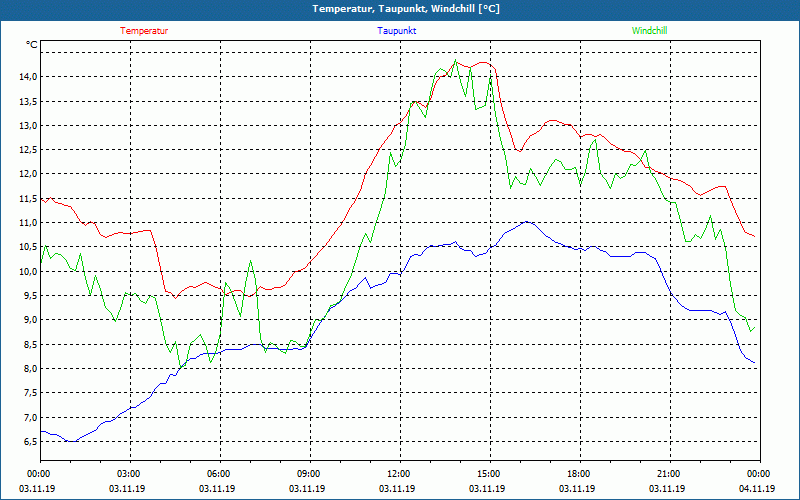Image resolution: width=800 pixels, height=500 pixels.
Task: Click the 8,5 y-axis label
Action: pos(30,344)
